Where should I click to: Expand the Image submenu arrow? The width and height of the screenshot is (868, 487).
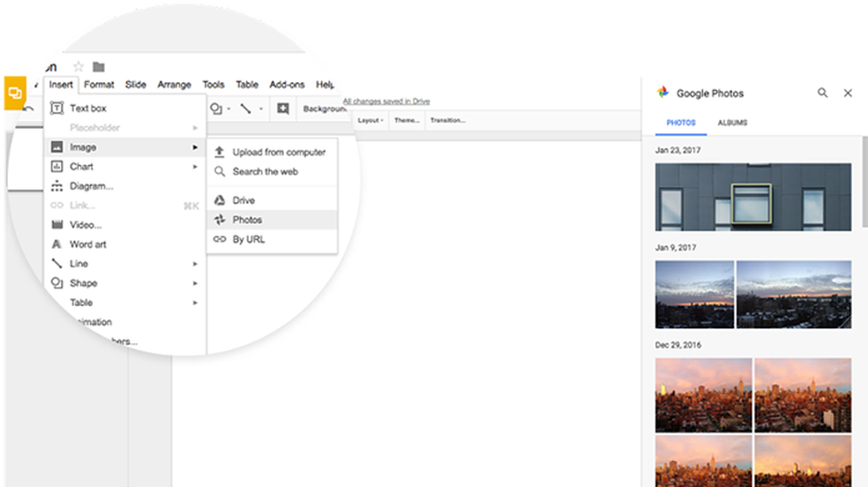195,147
